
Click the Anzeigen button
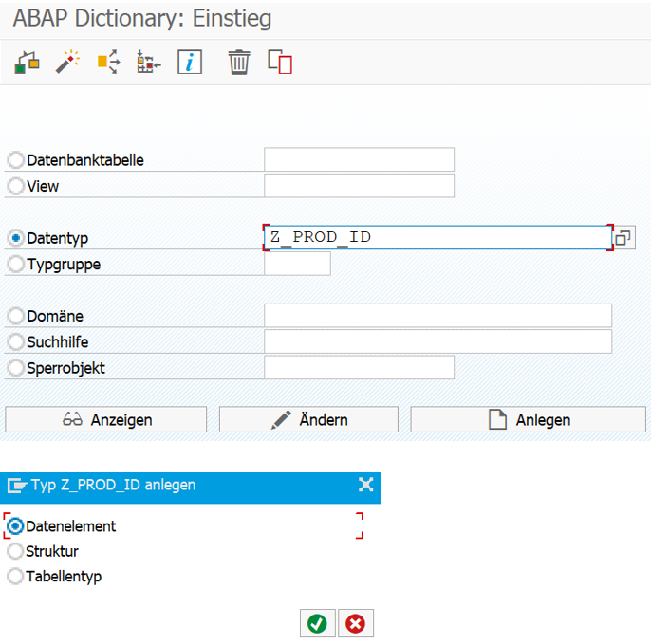(106, 419)
